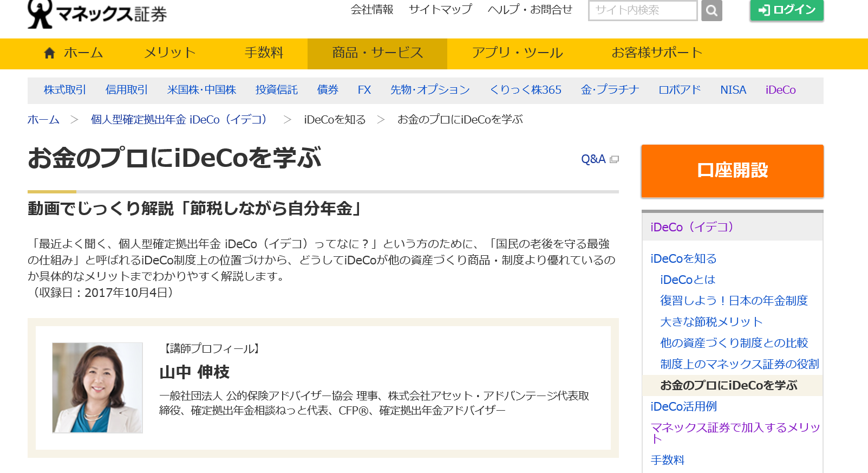This screenshot has width=868, height=473.
Task: Open sidebar iDeCoを知る link
Action: (683, 259)
